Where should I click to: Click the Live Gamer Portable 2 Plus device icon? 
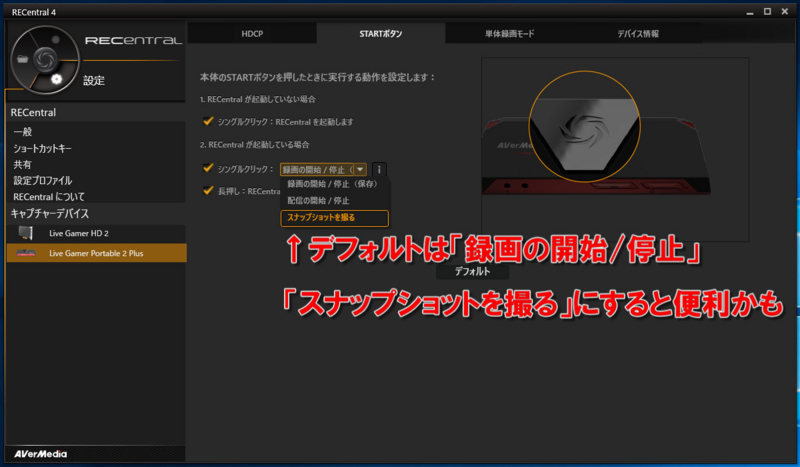(26, 253)
